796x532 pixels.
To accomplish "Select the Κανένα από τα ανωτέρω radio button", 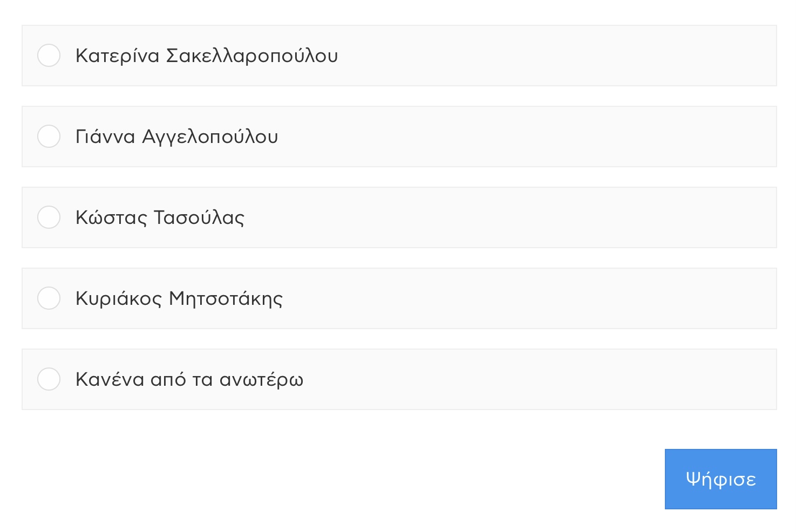I will pos(49,379).
